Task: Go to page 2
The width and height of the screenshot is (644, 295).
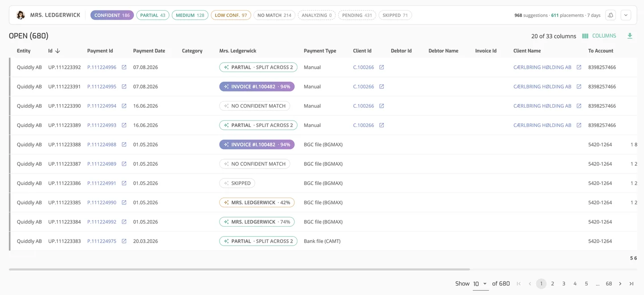Action: pyautogui.click(x=552, y=284)
